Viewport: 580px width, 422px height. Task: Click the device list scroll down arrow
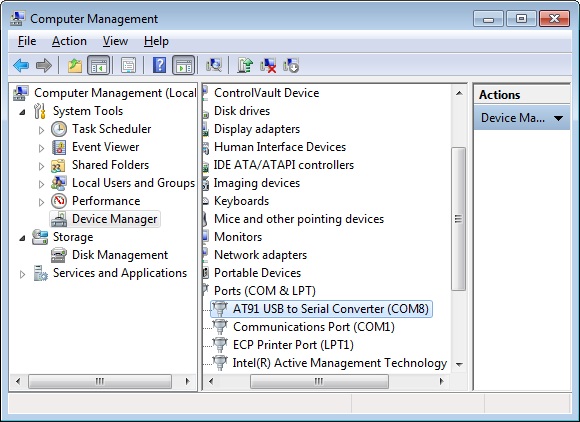[x=459, y=364]
